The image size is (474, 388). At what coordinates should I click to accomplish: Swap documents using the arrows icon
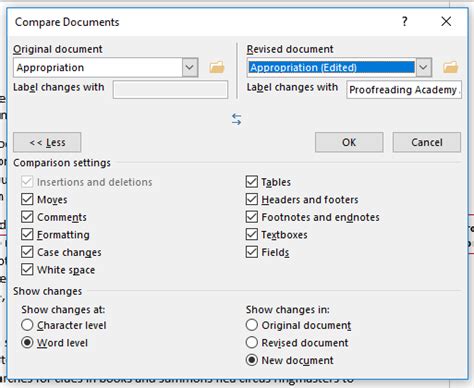pos(237,119)
